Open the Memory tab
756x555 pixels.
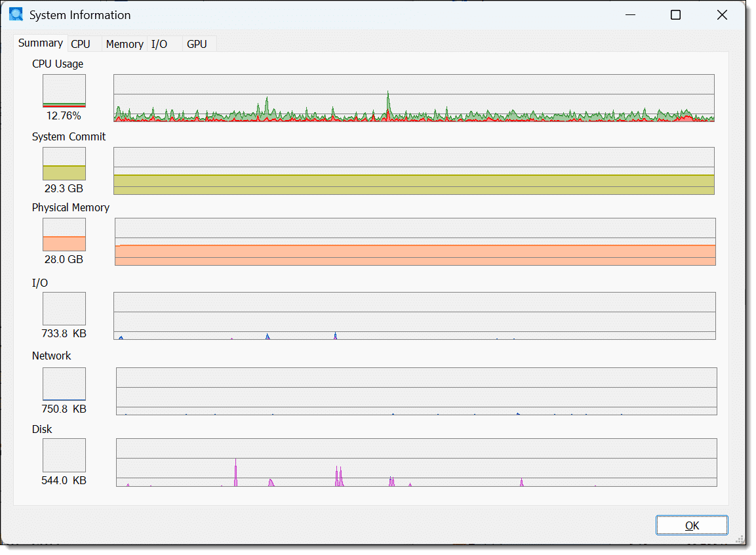pyautogui.click(x=125, y=44)
